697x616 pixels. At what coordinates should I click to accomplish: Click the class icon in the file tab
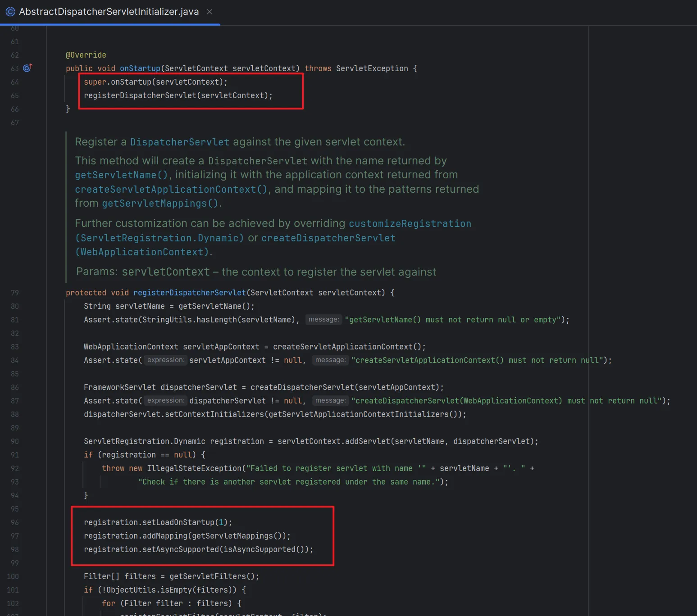pyautogui.click(x=10, y=12)
